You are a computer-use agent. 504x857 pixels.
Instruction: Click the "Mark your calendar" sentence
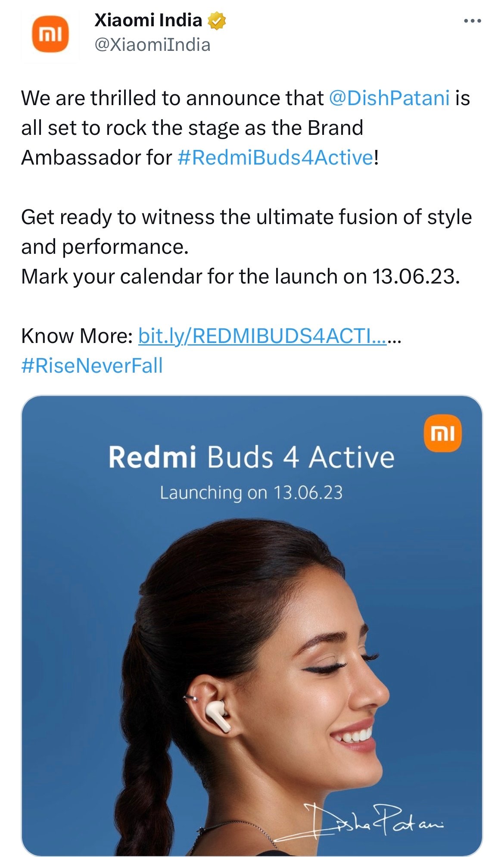tap(240, 276)
